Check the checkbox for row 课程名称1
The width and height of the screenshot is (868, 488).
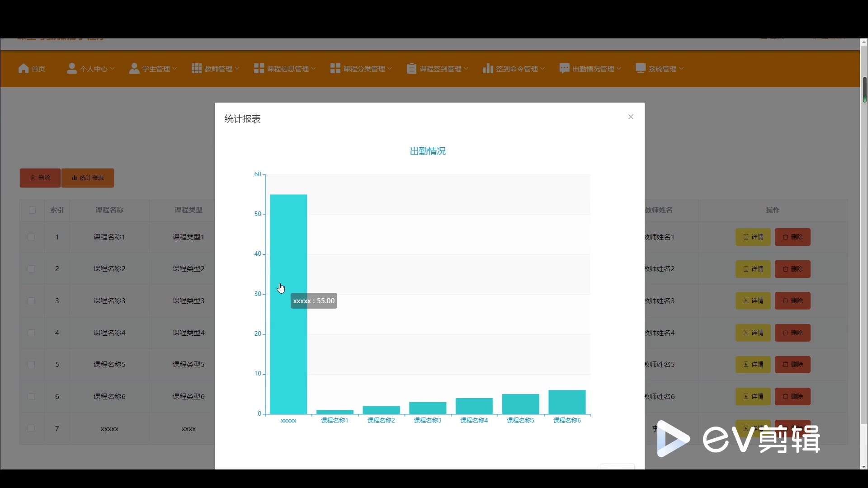click(x=31, y=237)
